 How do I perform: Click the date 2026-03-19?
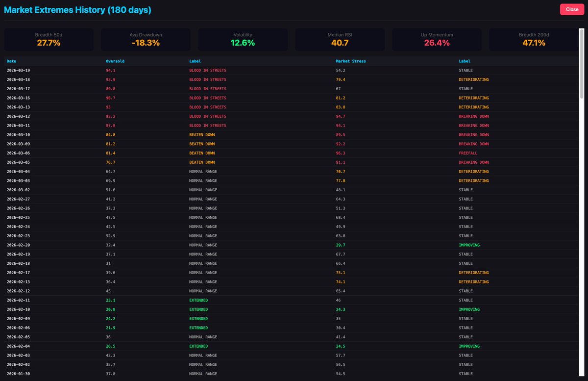[x=19, y=71]
